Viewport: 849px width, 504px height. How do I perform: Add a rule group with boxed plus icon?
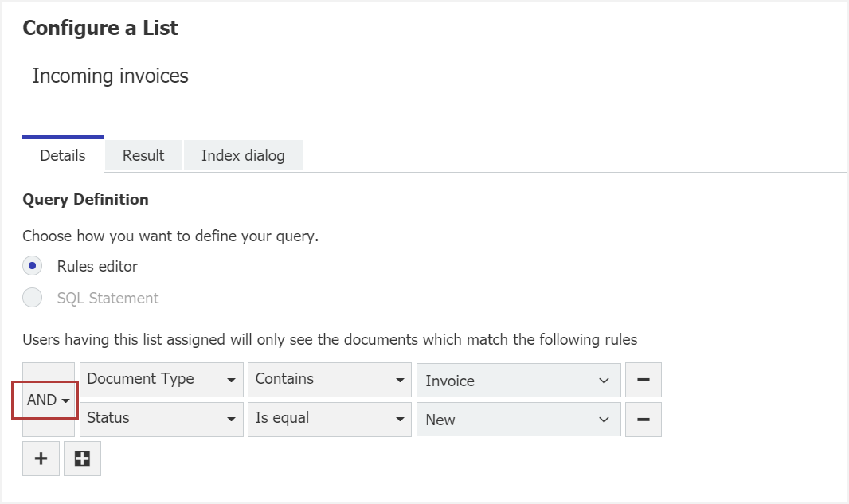coord(82,459)
